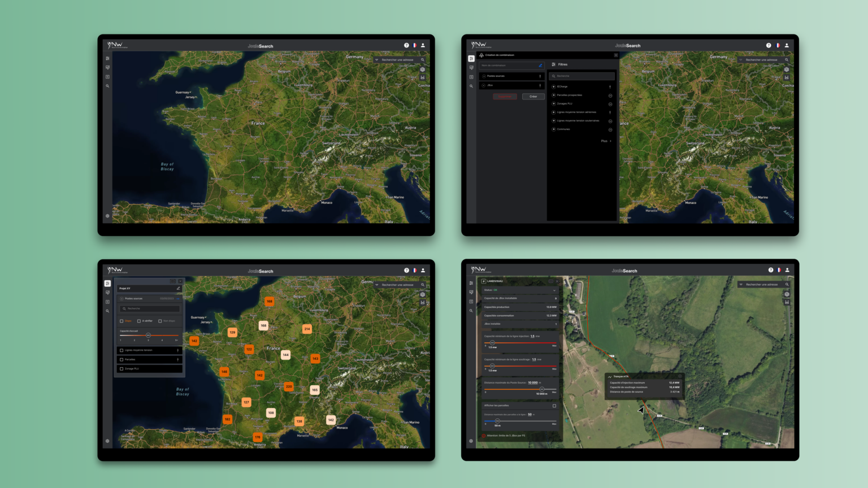Screen dimensions: 868x488
Task: Open filters sidebar icon in top-left mockup
Action: pyautogui.click(x=107, y=58)
